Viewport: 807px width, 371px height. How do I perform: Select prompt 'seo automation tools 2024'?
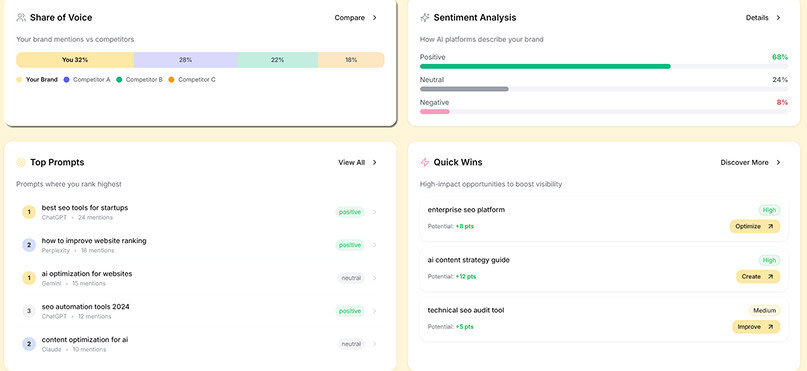pyautogui.click(x=85, y=307)
